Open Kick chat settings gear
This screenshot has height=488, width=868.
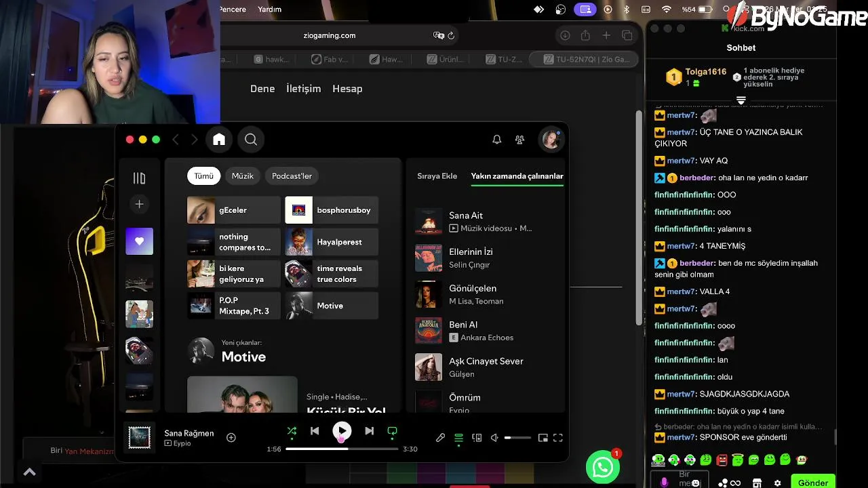778,483
